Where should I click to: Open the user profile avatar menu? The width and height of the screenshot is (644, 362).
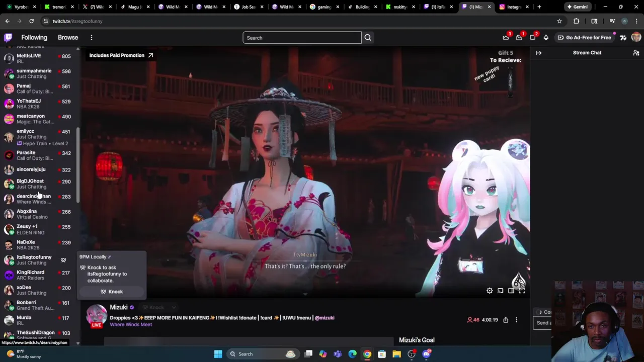636,38
